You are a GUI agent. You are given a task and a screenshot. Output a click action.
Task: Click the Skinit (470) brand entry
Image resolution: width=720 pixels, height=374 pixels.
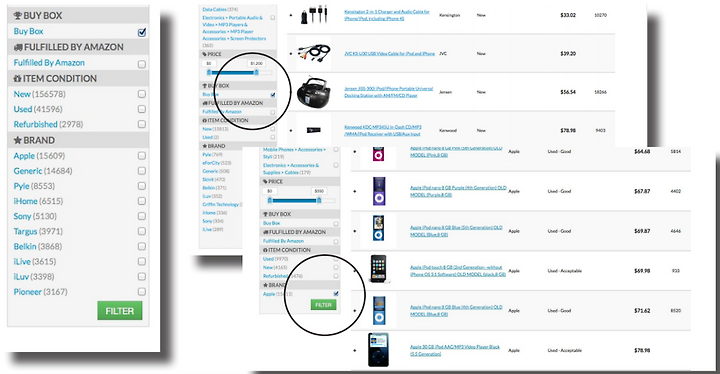click(x=214, y=180)
